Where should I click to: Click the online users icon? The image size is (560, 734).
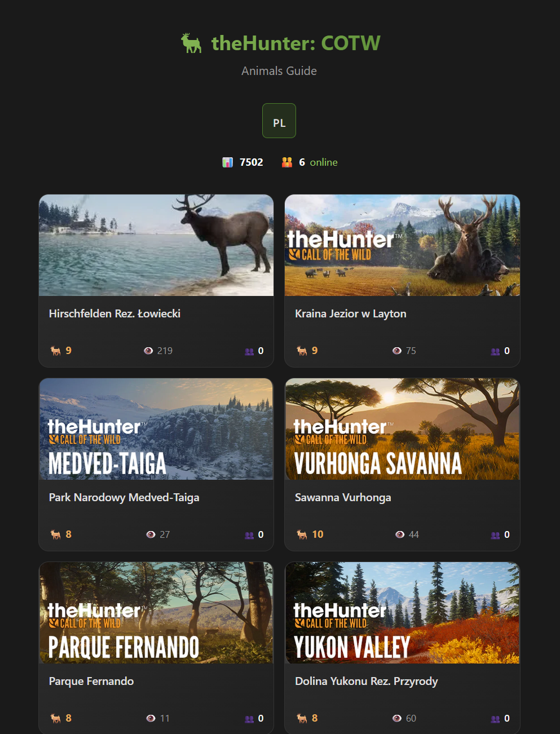(287, 162)
